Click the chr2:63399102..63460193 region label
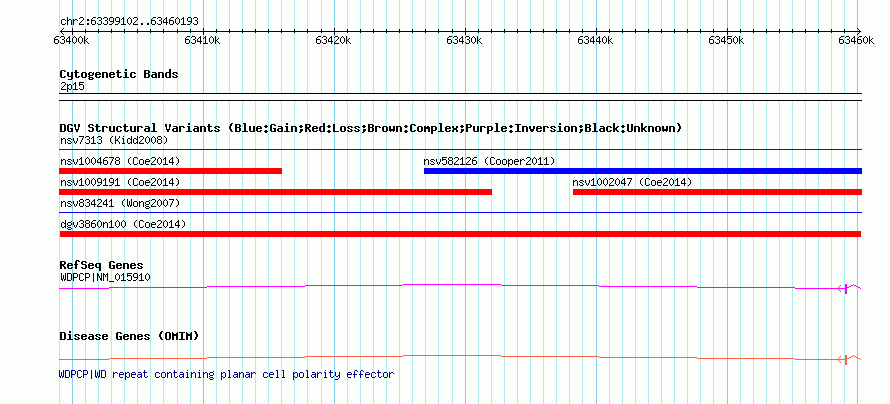Viewport: 890px width, 404px height. 129,22
